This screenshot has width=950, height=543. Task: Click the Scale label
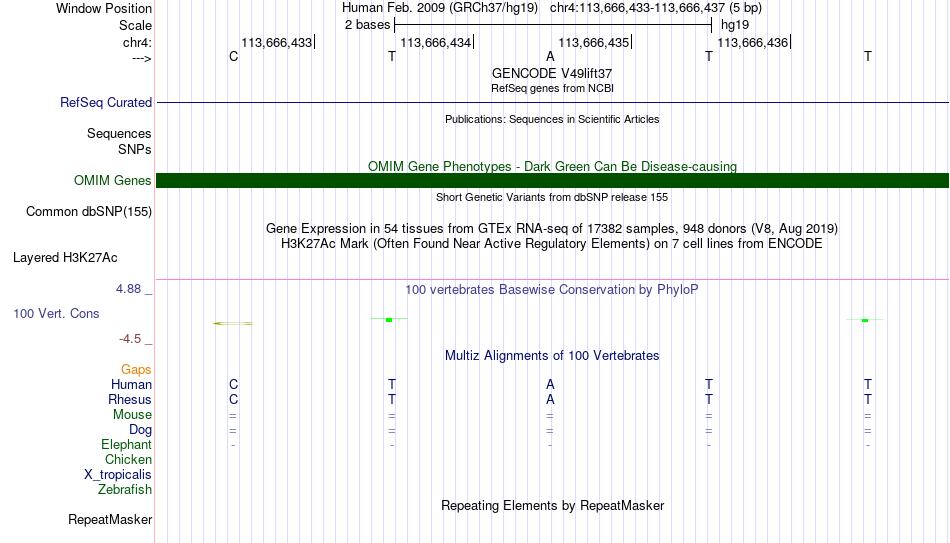coord(135,25)
